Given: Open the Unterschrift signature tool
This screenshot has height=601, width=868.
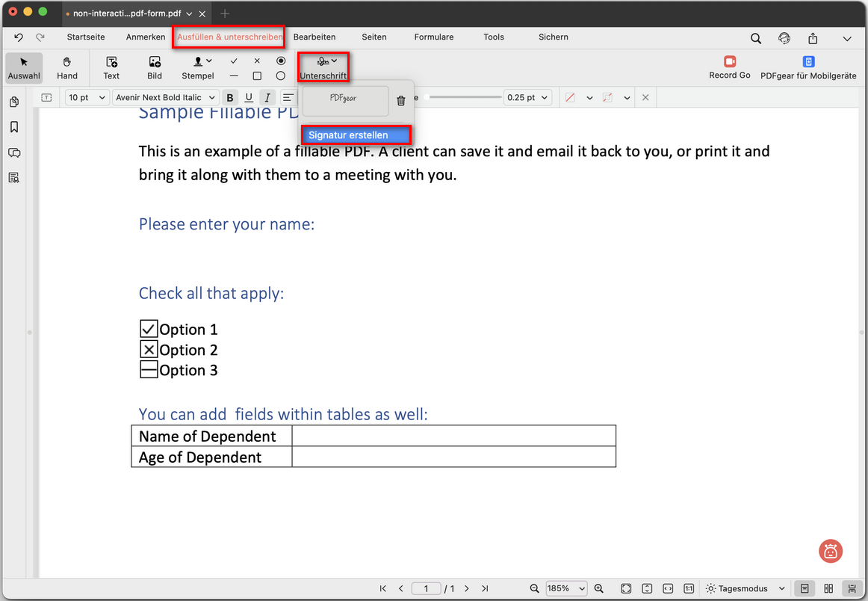Looking at the screenshot, I should pos(323,67).
